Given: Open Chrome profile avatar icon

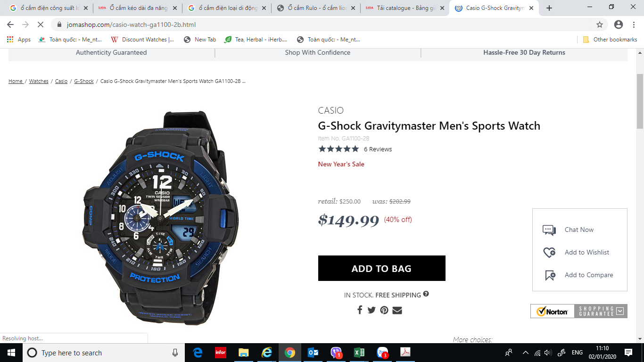Looking at the screenshot, I should click(x=619, y=25).
